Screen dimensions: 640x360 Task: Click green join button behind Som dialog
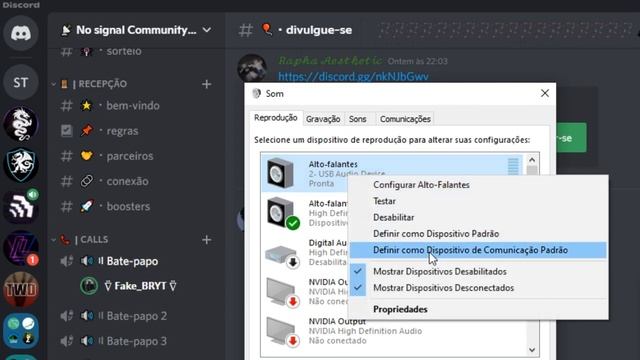[x=571, y=138]
